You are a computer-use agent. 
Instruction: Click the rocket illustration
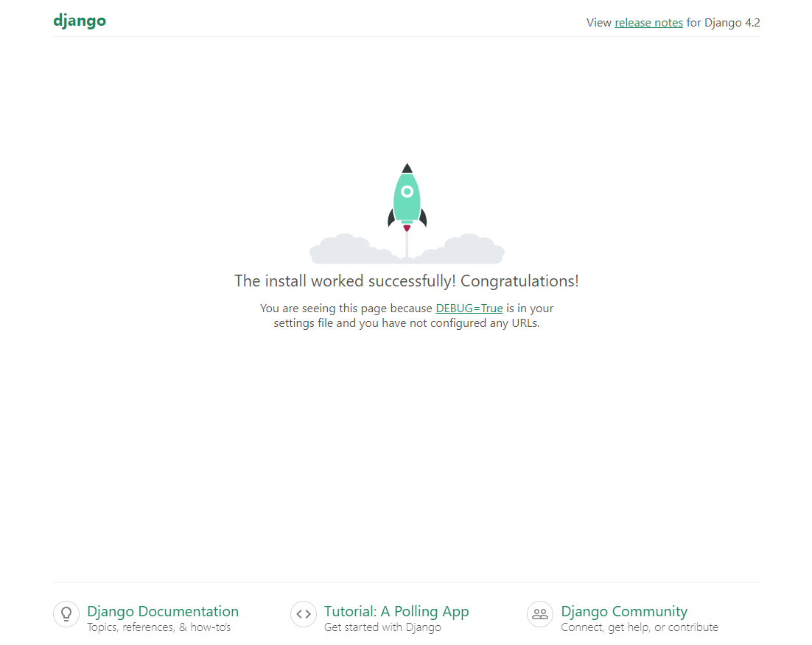(x=407, y=214)
